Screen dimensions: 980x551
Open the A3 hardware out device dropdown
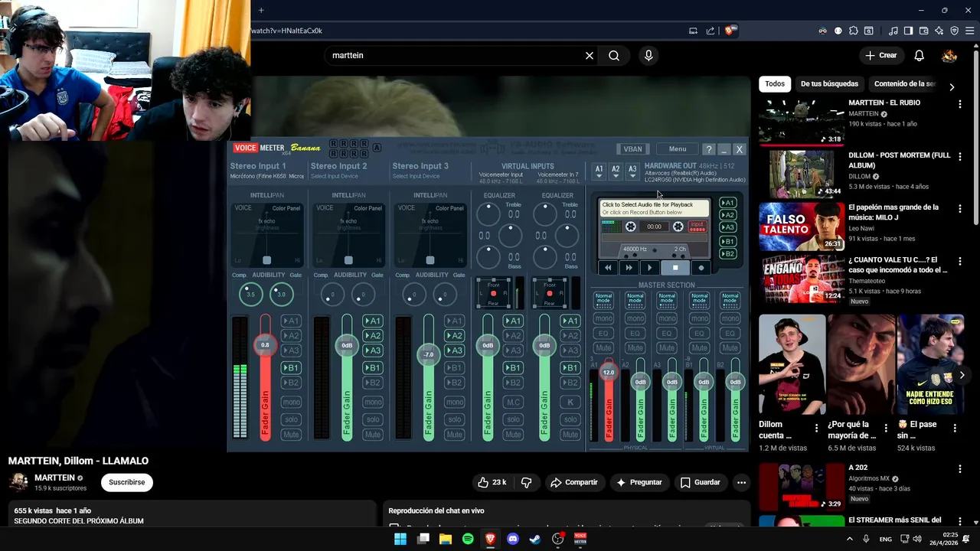point(632,171)
